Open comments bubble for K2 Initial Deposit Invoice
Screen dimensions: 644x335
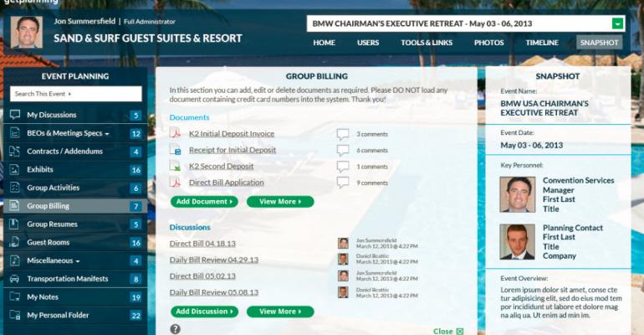343,134
